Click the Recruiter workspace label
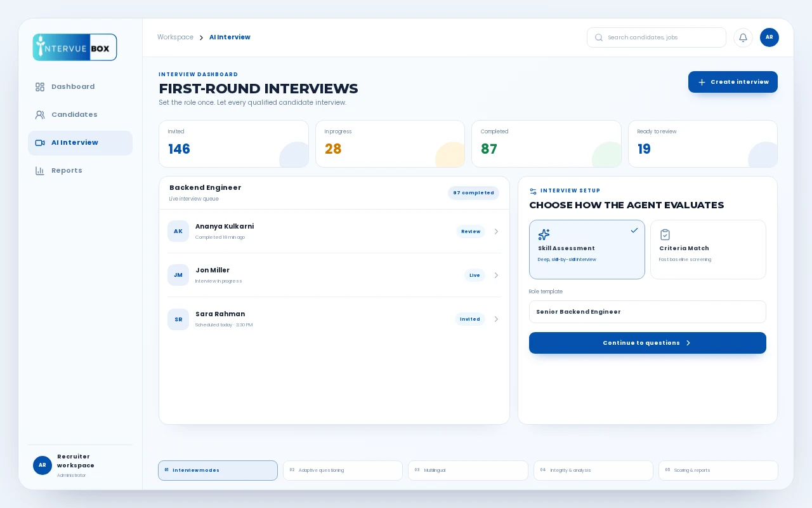The width and height of the screenshot is (812, 508). point(75,461)
